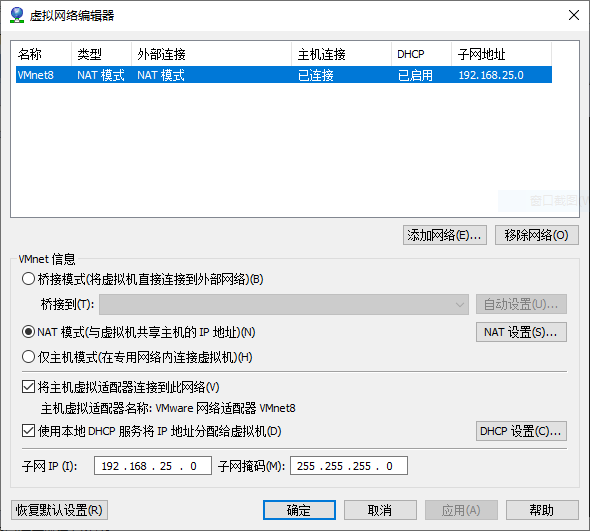Click the 类型 column header
Screen dimensions: 590x531
(101, 55)
